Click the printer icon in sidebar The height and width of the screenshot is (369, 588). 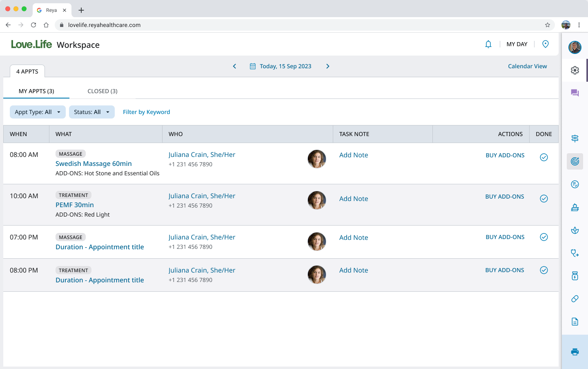click(x=575, y=351)
